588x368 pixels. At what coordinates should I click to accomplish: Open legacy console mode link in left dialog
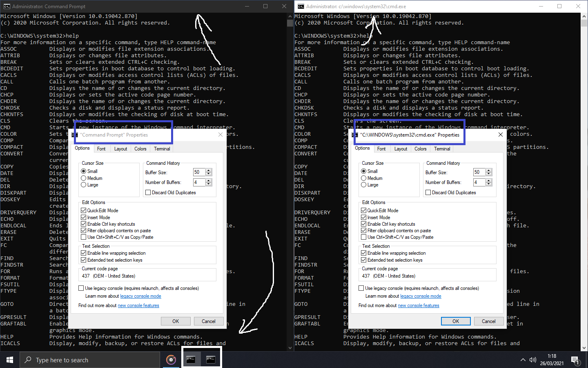tap(140, 296)
